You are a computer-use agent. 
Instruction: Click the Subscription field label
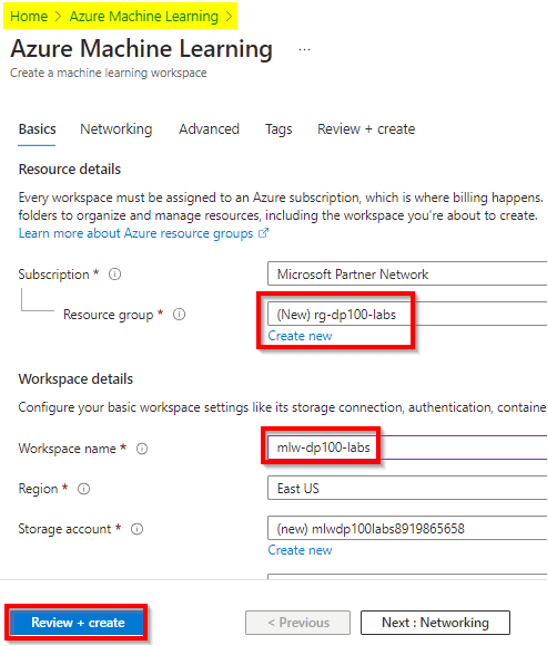pyautogui.click(x=54, y=274)
